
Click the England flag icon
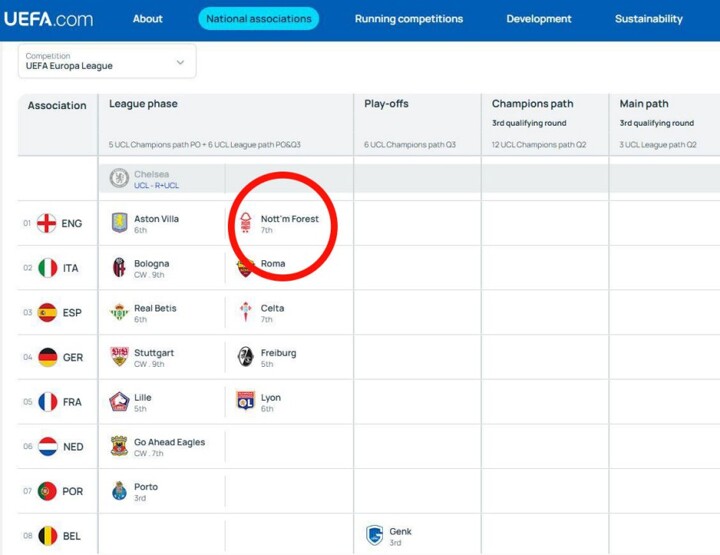tap(47, 223)
